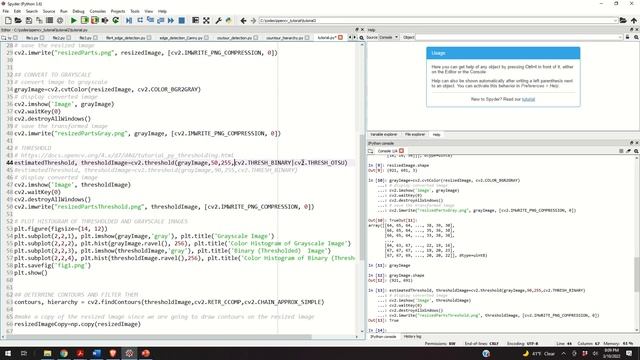Close the Console 1/A tab

click(x=402, y=151)
